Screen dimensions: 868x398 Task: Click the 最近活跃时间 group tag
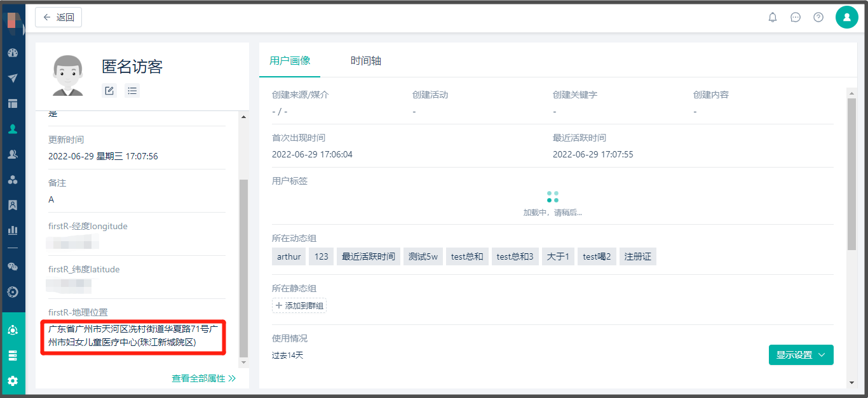[x=369, y=256]
